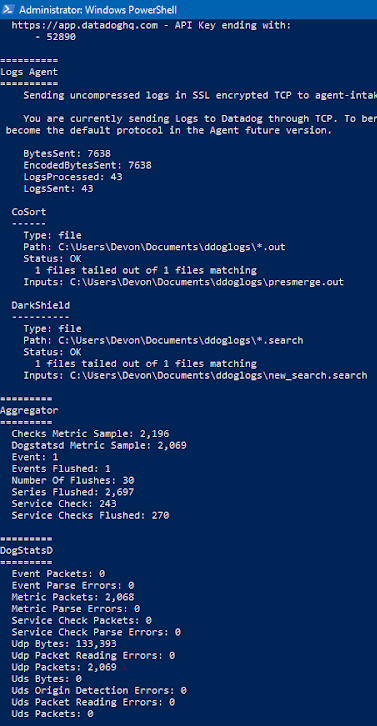Click the Aggregator section heading
The width and height of the screenshot is (377, 726).
[x=29, y=411]
